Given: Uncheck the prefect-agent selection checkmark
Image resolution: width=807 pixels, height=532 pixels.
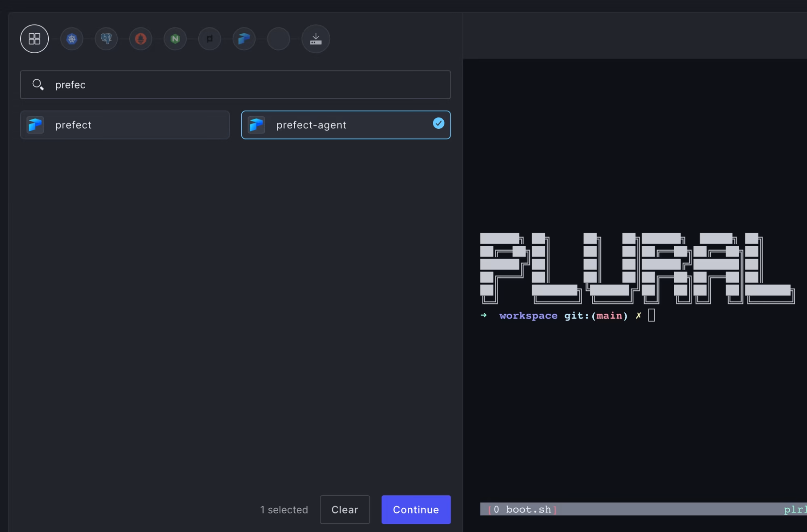Looking at the screenshot, I should point(438,123).
